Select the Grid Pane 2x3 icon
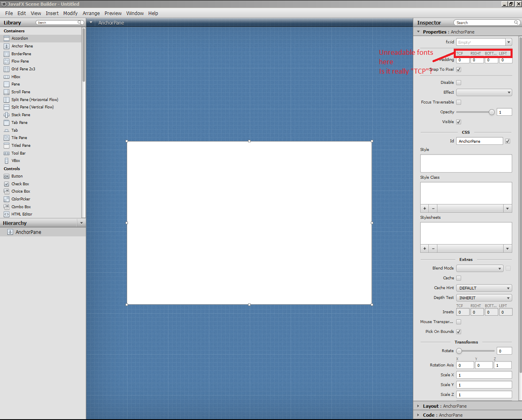 pyautogui.click(x=7, y=69)
